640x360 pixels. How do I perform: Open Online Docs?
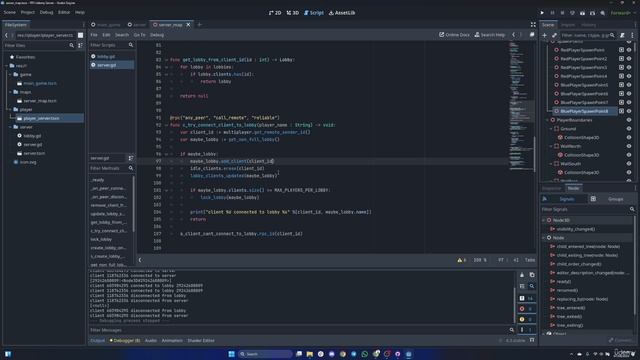(454, 35)
